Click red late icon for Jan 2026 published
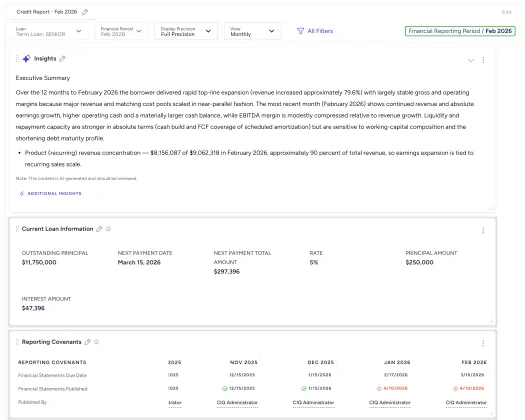 coord(379,389)
